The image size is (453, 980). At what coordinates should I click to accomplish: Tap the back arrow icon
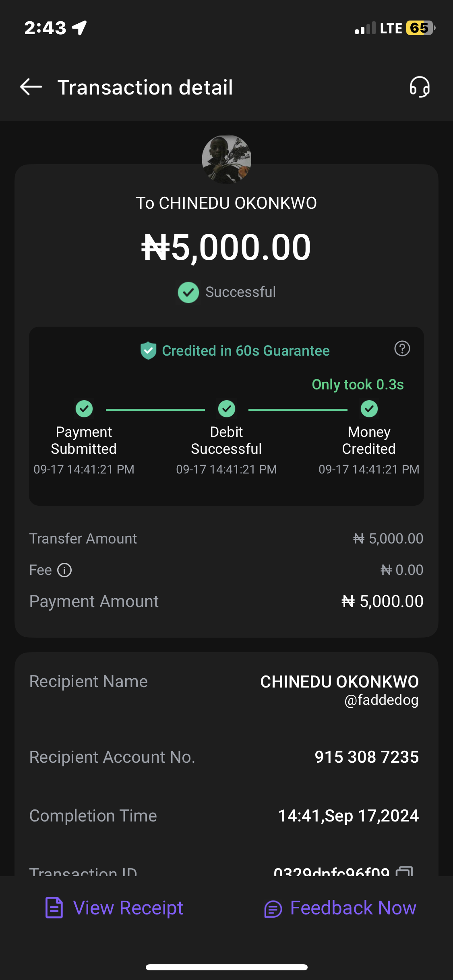pyautogui.click(x=31, y=87)
